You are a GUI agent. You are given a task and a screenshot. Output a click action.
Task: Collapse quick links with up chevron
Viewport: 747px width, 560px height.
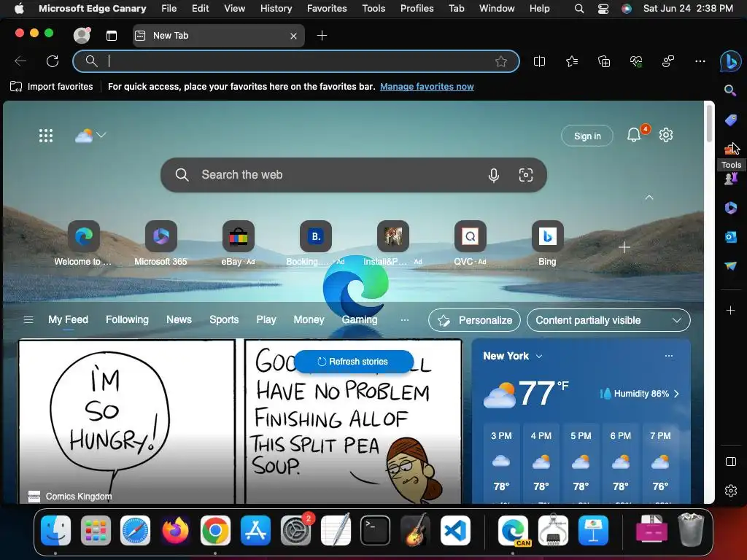pos(649,198)
